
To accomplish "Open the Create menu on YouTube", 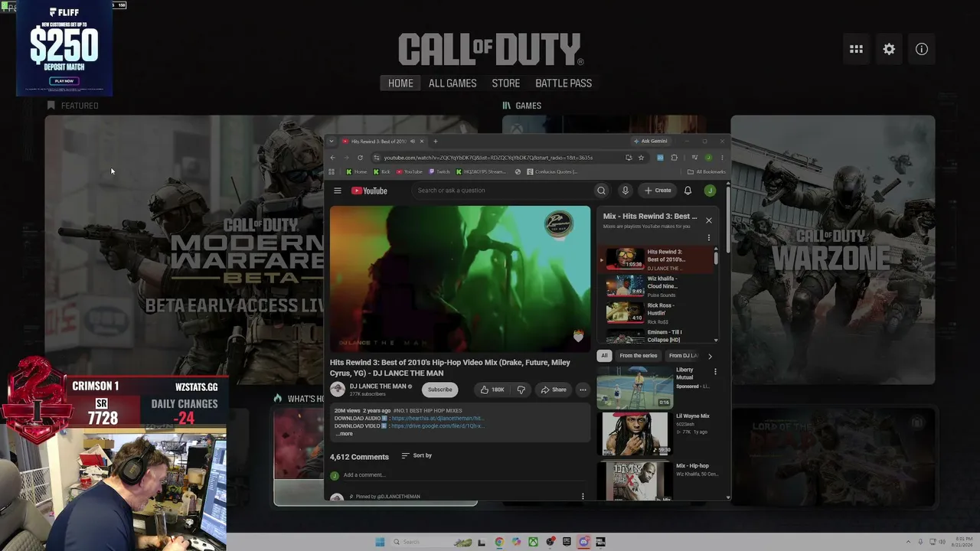I will (x=658, y=191).
